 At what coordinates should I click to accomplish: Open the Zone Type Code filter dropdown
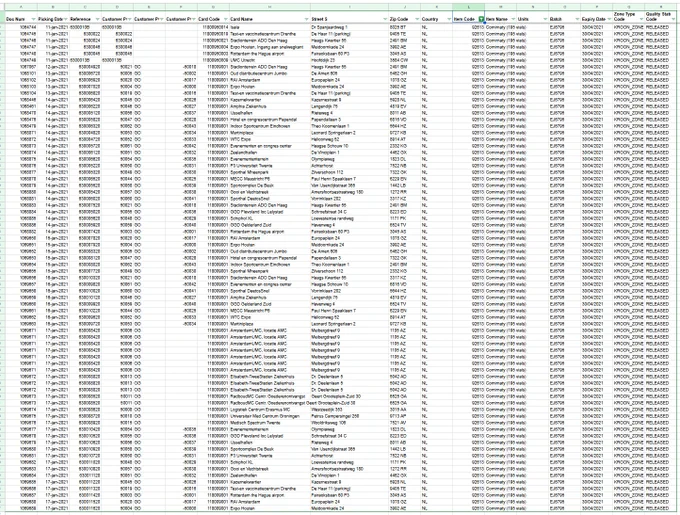click(641, 19)
